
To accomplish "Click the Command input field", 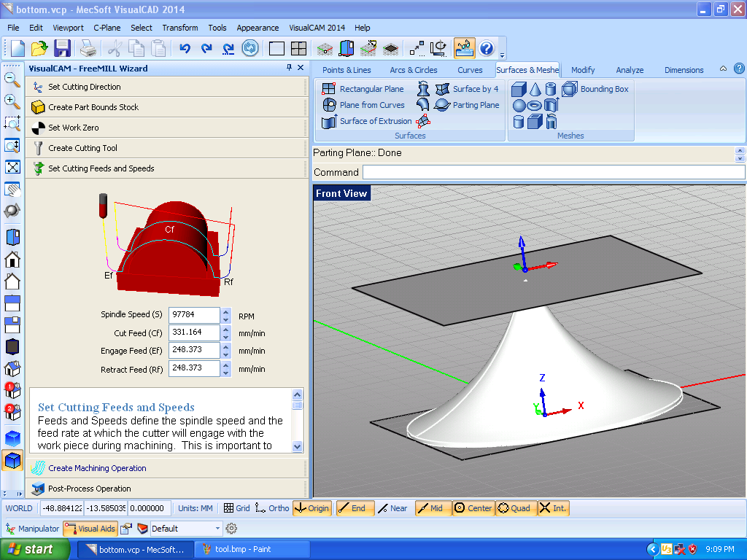I will (x=553, y=172).
